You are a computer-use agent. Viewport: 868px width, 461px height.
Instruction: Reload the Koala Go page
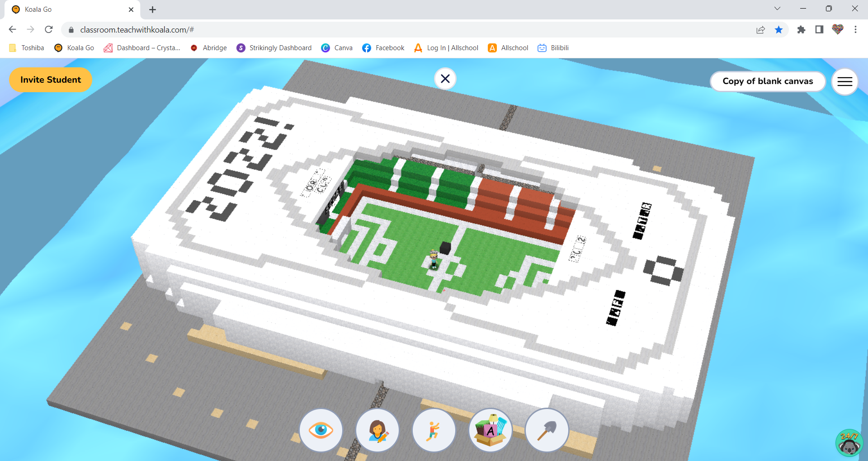49,29
